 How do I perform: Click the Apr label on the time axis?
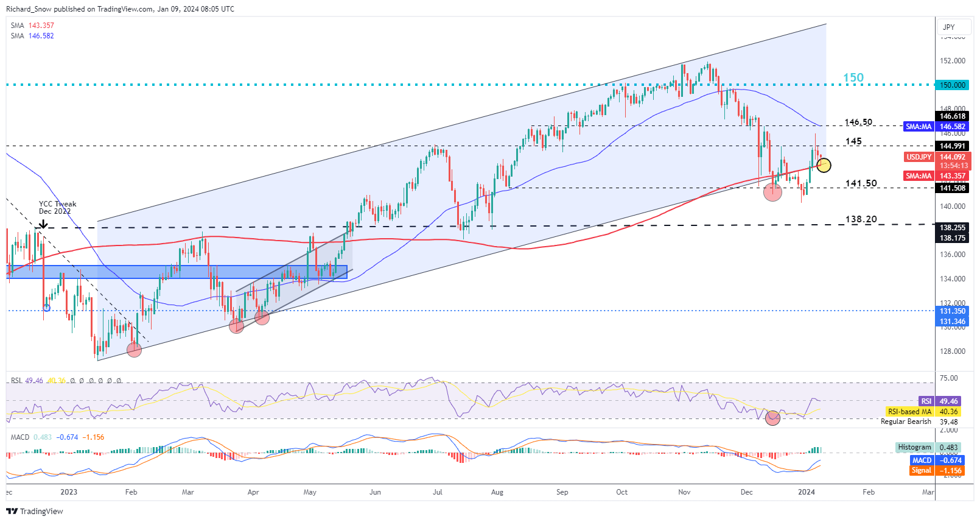(x=253, y=492)
